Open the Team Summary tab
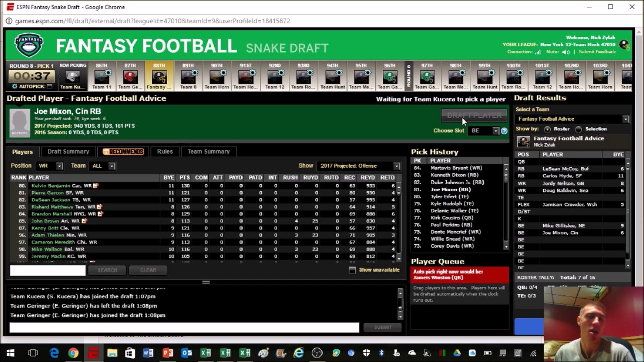 (x=209, y=151)
